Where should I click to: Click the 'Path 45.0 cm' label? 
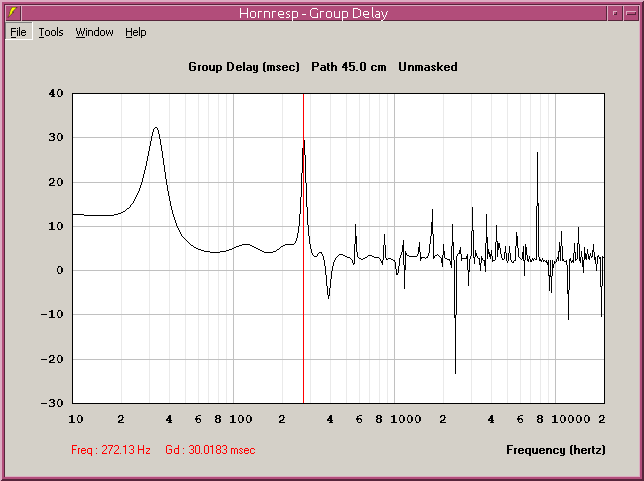click(x=349, y=67)
